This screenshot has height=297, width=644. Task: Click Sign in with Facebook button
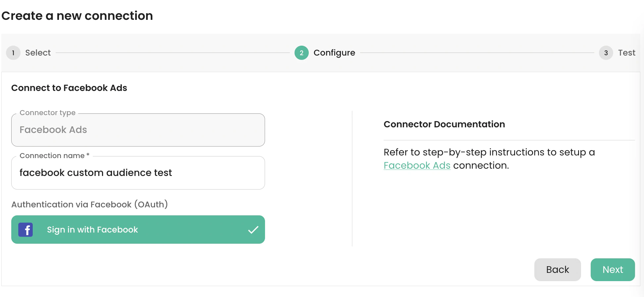point(138,230)
